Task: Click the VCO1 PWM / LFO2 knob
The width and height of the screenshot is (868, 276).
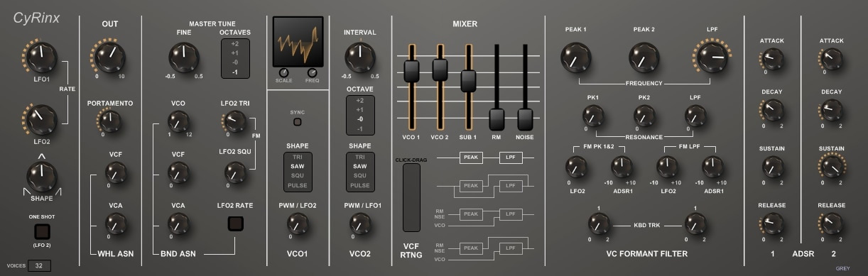Action: (x=298, y=224)
